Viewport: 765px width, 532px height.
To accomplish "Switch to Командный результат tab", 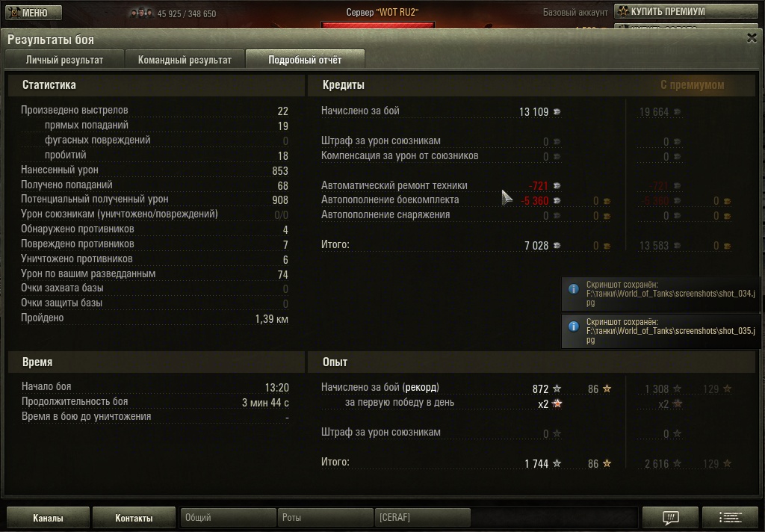I will point(185,60).
